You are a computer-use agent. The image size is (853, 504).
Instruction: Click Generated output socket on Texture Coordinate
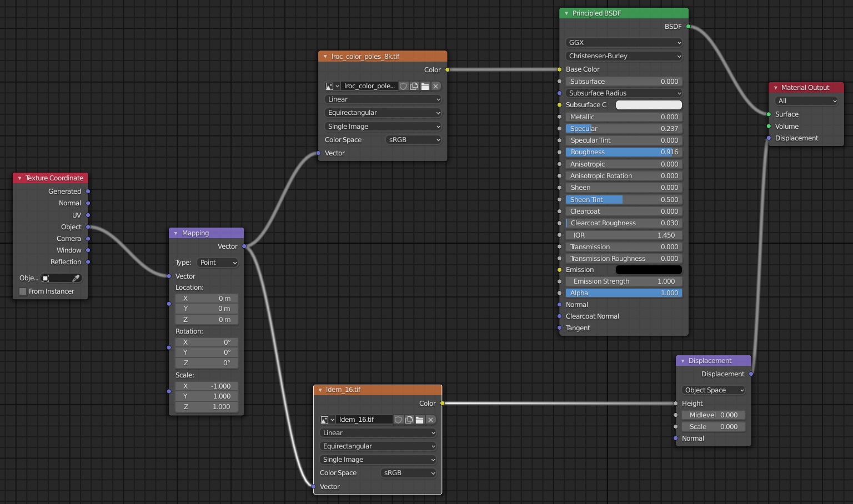[88, 191]
